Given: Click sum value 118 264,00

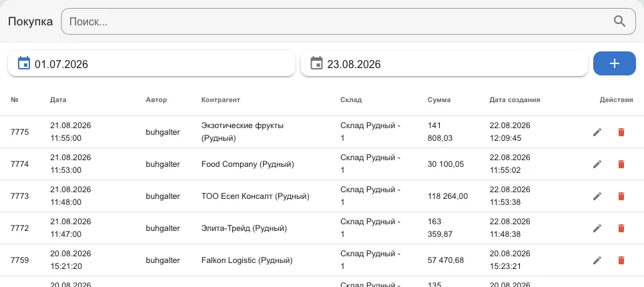Looking at the screenshot, I should click(x=448, y=196).
